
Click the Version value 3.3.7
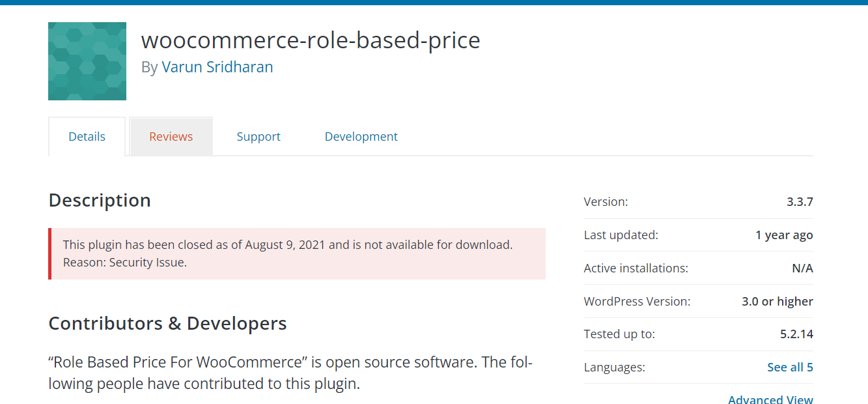point(800,202)
